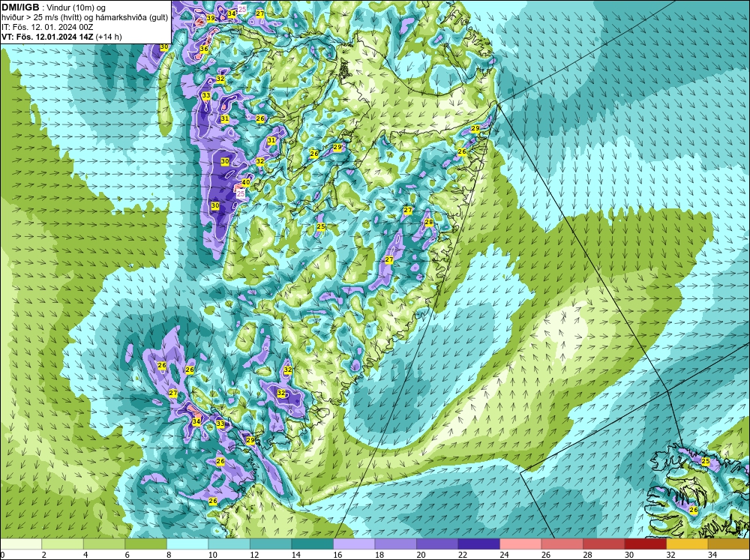The height and width of the screenshot is (560, 750).
Task: Pick the legend swatch between 4 and 6
Action: point(104,544)
